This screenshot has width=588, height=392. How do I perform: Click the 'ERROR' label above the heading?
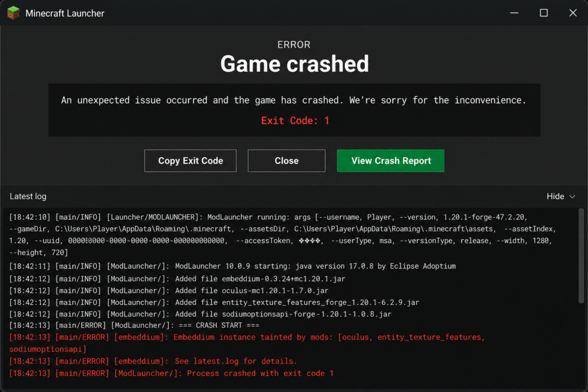pyautogui.click(x=294, y=45)
